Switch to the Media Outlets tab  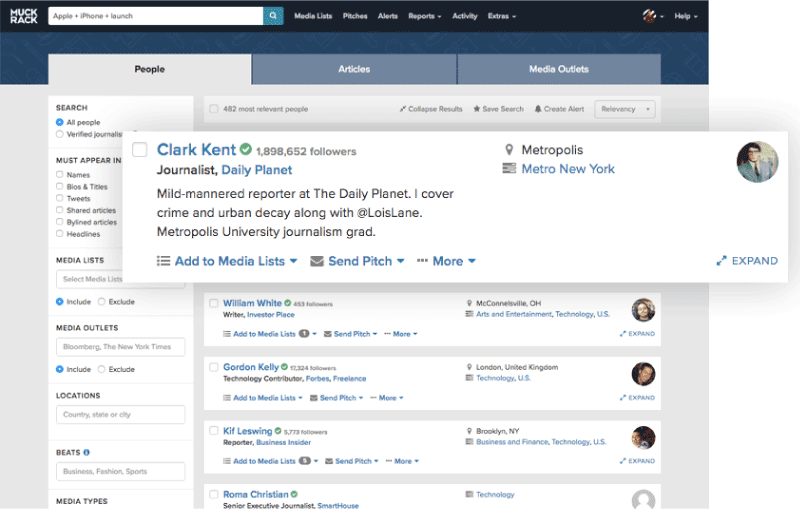point(559,69)
